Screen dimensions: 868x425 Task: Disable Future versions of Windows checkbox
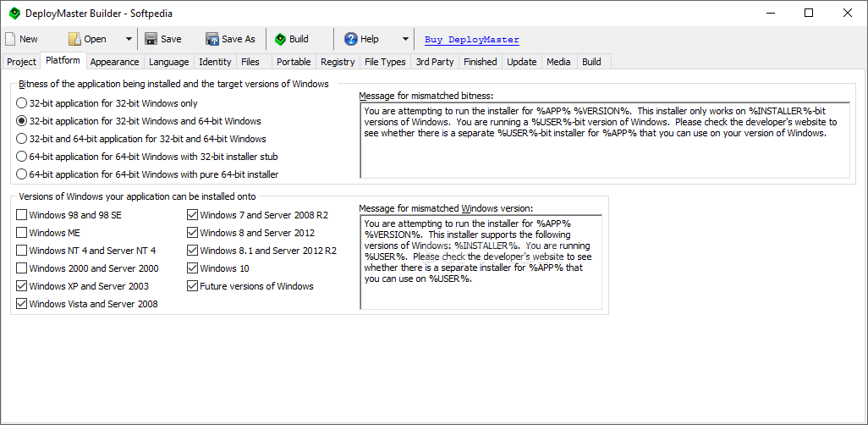(193, 286)
